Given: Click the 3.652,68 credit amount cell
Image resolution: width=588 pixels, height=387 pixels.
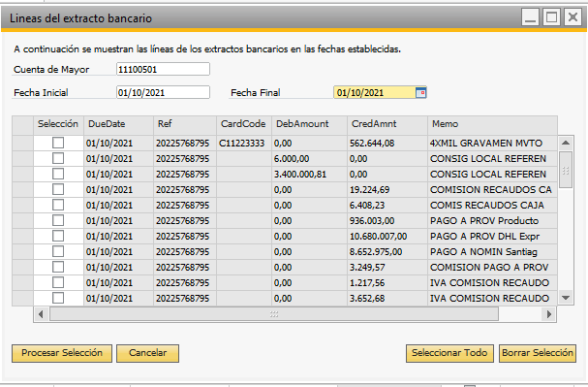Looking at the screenshot, I should [x=387, y=298].
